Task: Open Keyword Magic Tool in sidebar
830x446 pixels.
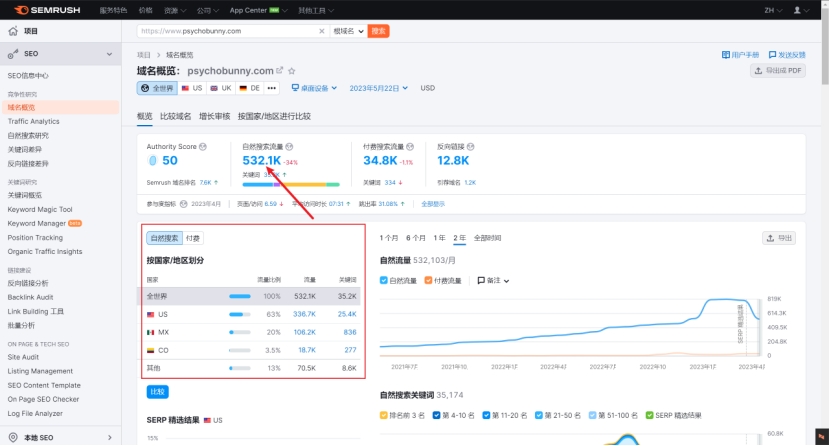Action: click(x=40, y=210)
